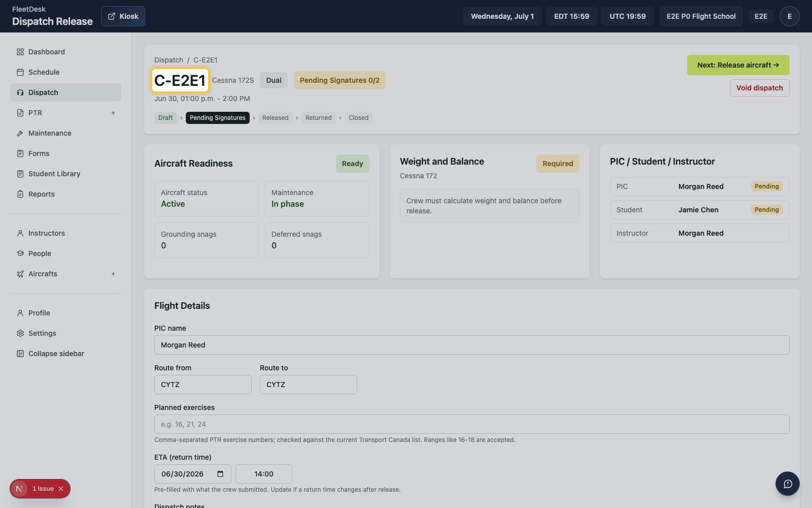Image resolution: width=812 pixels, height=508 pixels.
Task: Open the chat support bubble icon
Action: coord(788,484)
